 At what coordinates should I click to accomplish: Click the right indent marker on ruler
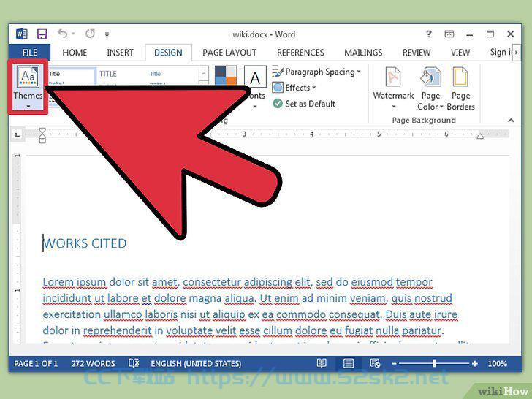point(480,137)
